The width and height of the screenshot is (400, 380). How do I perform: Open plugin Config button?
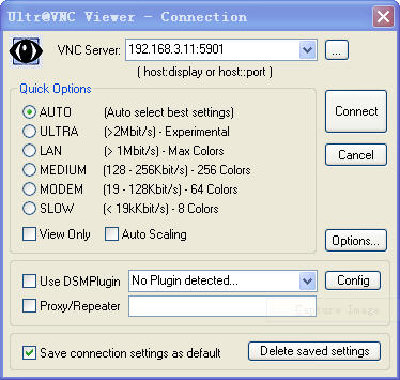[353, 280]
